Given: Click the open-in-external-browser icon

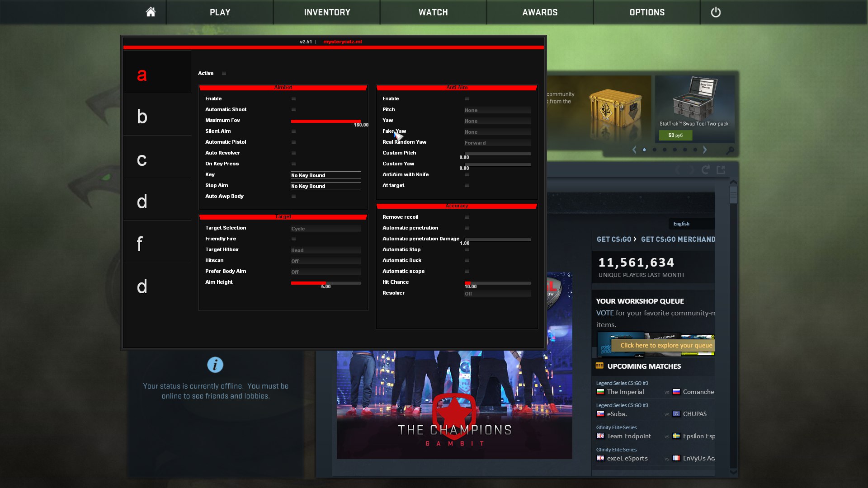Looking at the screenshot, I should coord(721,170).
